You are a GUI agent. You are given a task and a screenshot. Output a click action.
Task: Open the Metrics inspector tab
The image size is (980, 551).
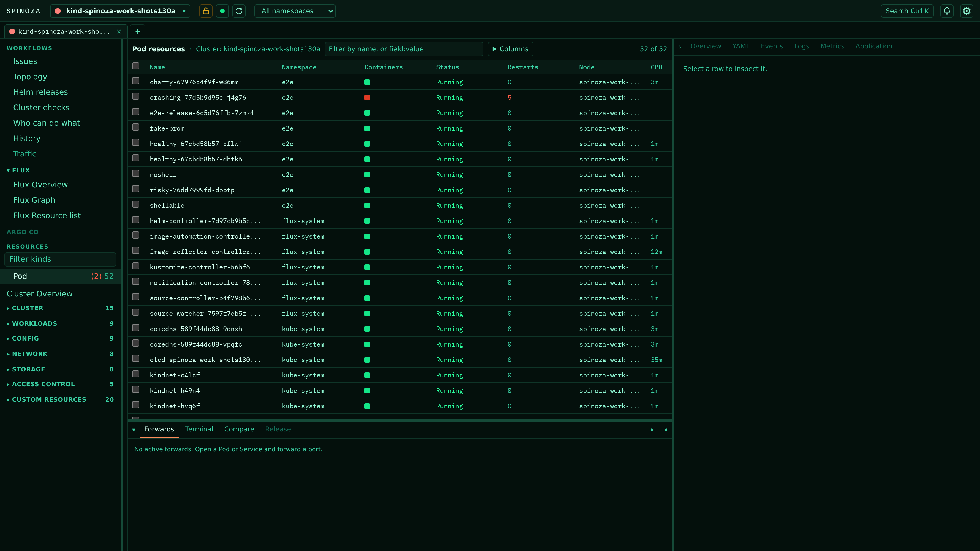click(832, 47)
